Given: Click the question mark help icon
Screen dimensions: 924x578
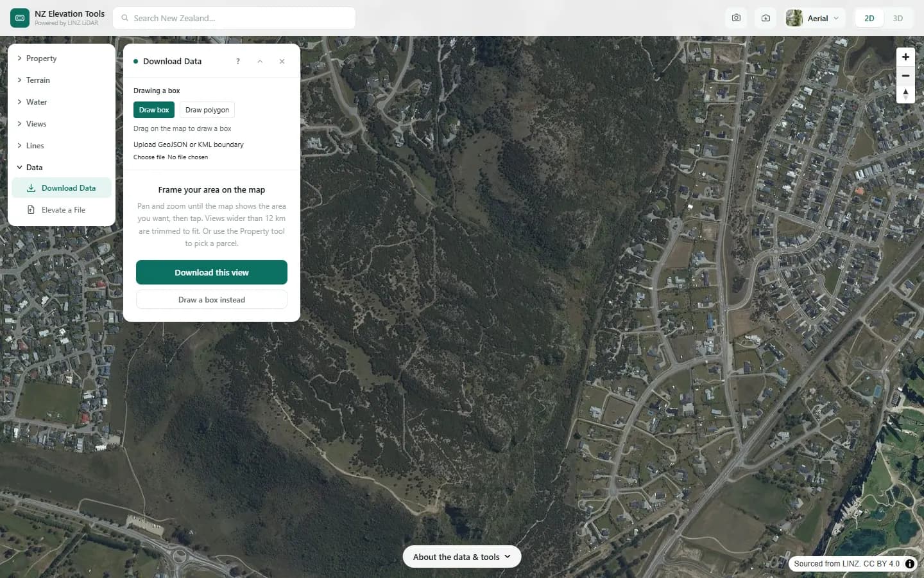Looking at the screenshot, I should (x=238, y=62).
